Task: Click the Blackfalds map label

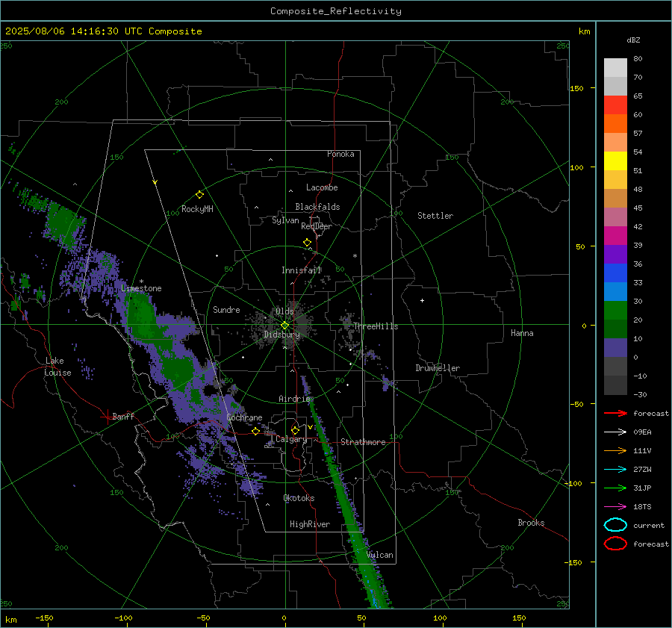Action: 317,207
